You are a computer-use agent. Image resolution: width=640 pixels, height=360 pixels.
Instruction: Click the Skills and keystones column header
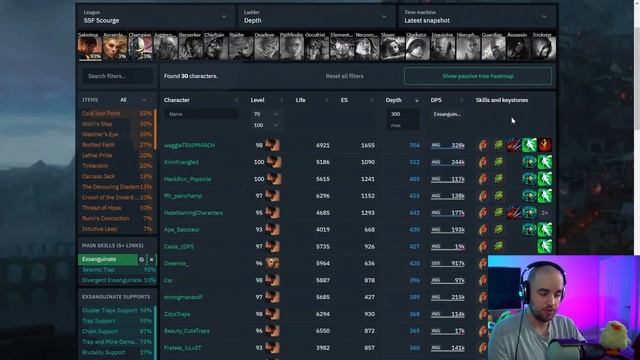[502, 100]
